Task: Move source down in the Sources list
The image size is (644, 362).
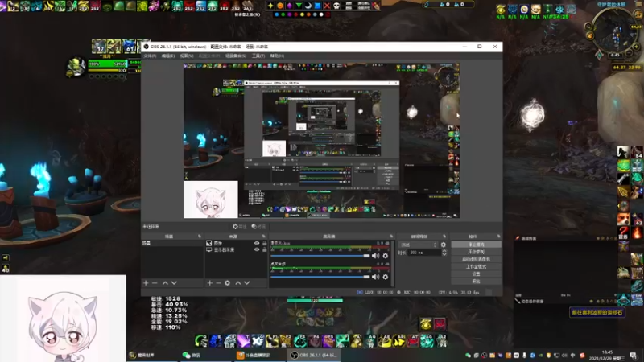Action: coord(247,283)
